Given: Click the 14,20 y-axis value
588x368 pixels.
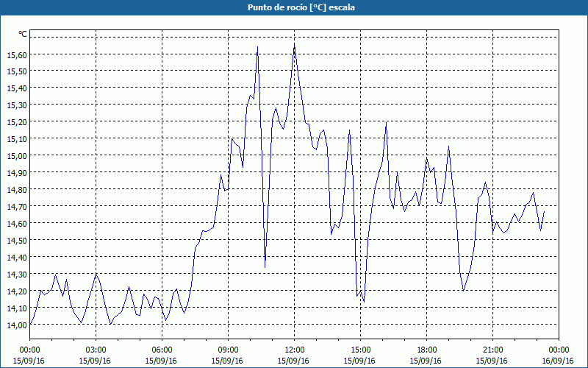Looking at the screenshot, I should pos(17,291).
